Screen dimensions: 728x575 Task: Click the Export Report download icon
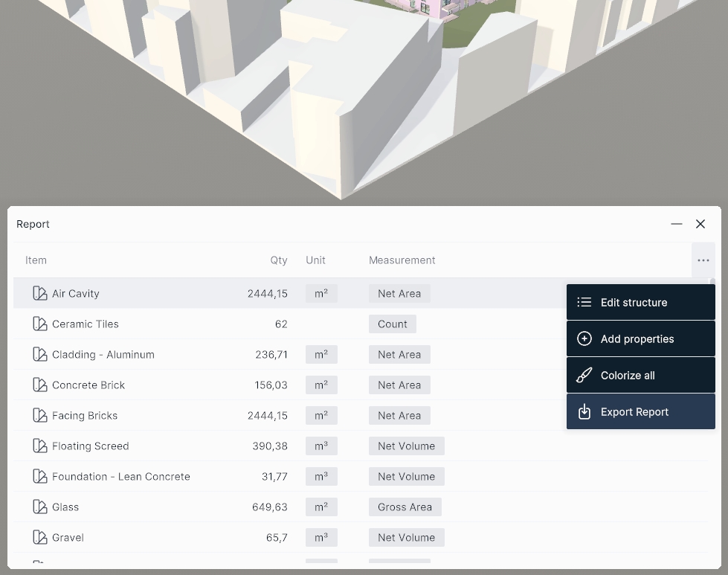point(584,411)
